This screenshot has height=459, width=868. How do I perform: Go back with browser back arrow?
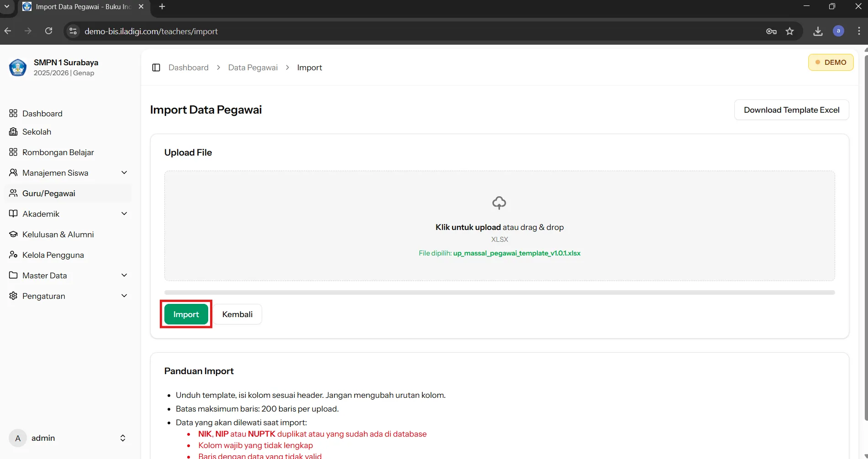(x=8, y=31)
